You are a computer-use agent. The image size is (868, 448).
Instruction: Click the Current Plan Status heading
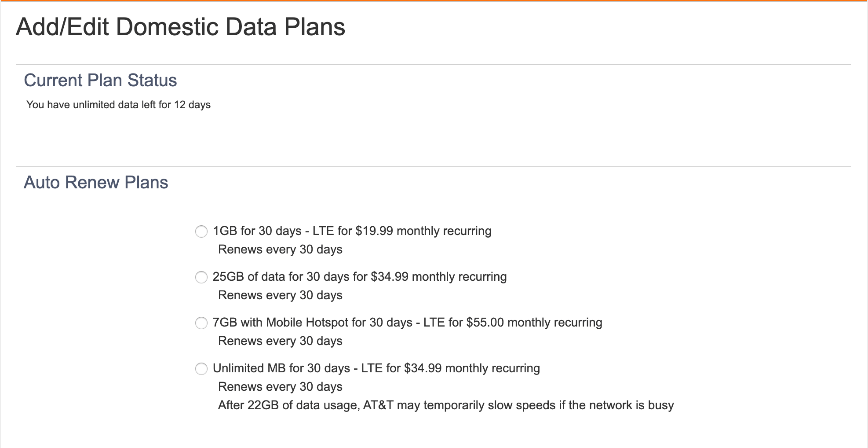click(101, 80)
